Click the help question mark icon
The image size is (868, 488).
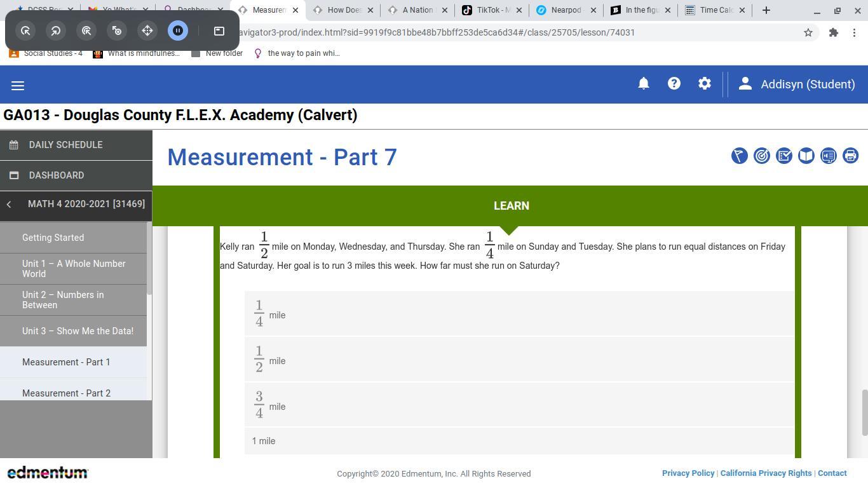click(674, 84)
